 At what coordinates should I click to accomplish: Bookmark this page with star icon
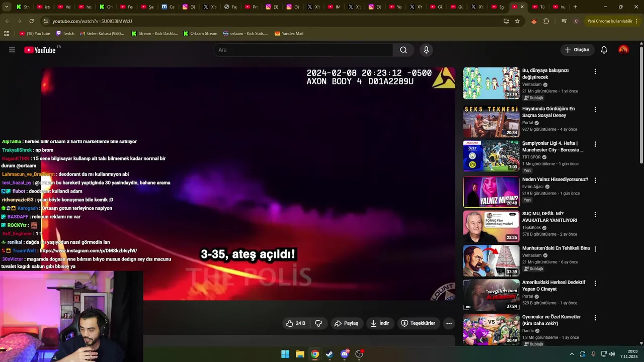pos(517,21)
